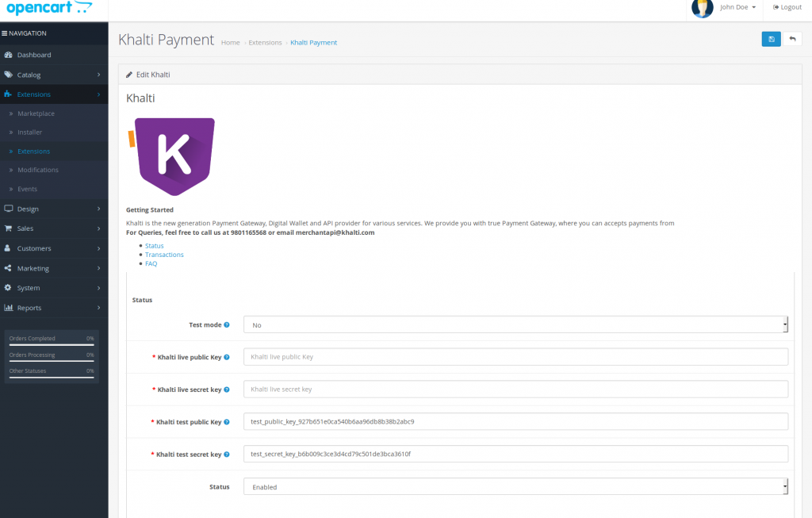Click the Khalti live secret key field
This screenshot has height=518, width=812.
pos(515,389)
